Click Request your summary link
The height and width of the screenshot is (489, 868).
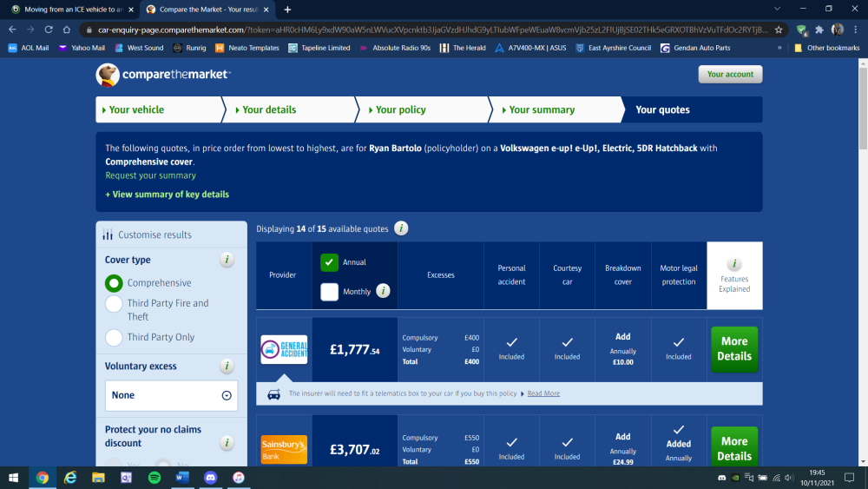click(x=150, y=175)
